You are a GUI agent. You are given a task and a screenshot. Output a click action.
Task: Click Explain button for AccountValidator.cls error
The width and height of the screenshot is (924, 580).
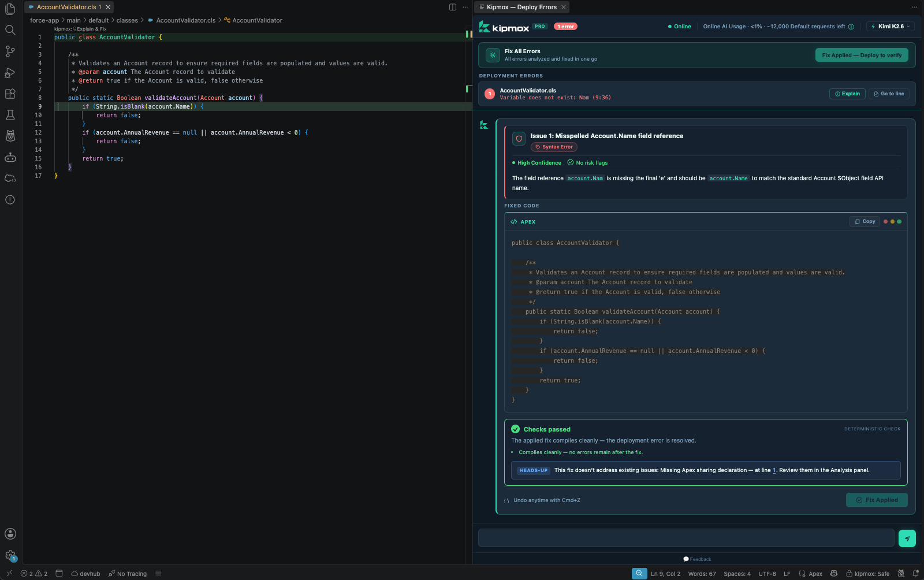(847, 94)
